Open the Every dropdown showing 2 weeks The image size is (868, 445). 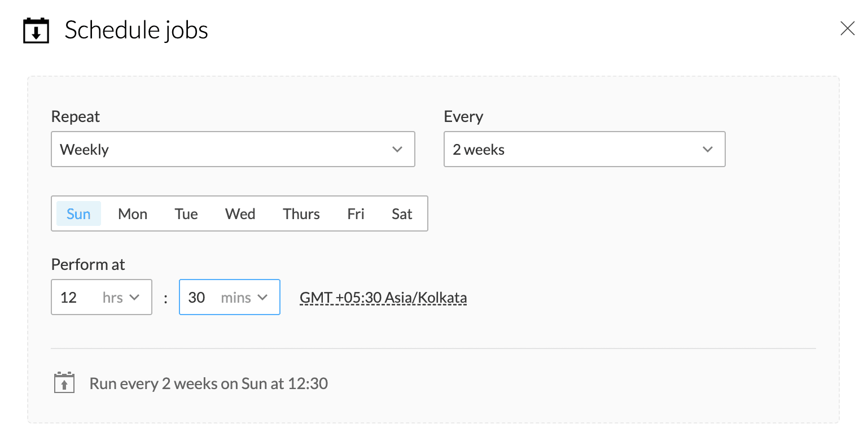pos(584,149)
